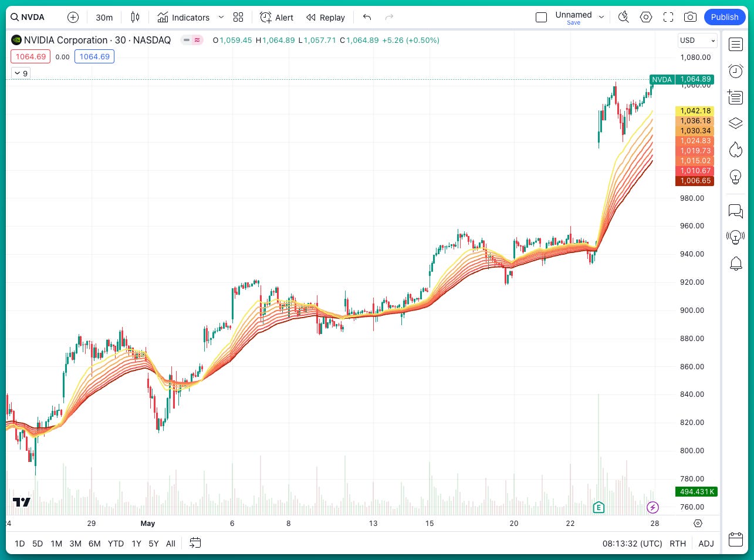This screenshot has width=754, height=560.
Task: Expand the collapsed indicator legend showing 9
Action: pos(21,73)
